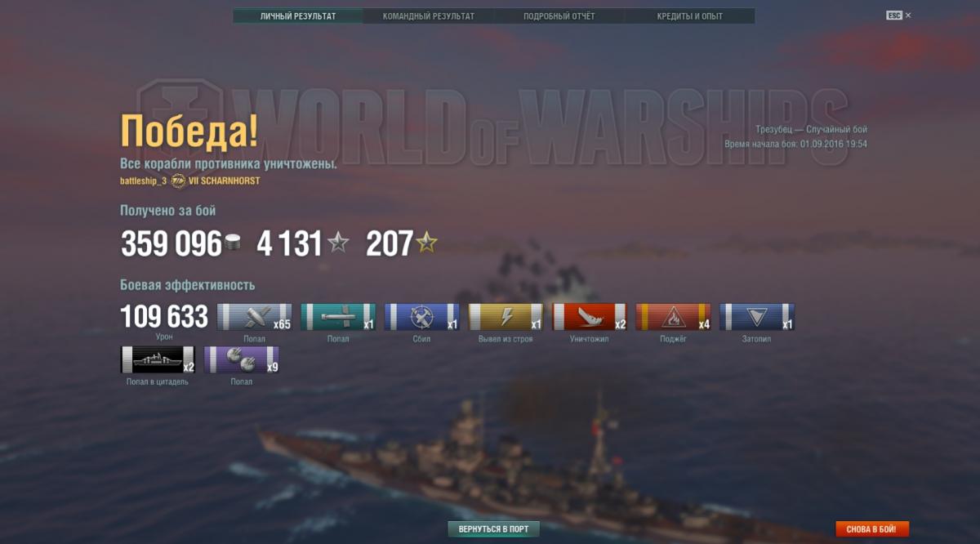The width and height of the screenshot is (980, 544).
Task: Click the 'Снова в бой!' button
Action: [x=872, y=529]
